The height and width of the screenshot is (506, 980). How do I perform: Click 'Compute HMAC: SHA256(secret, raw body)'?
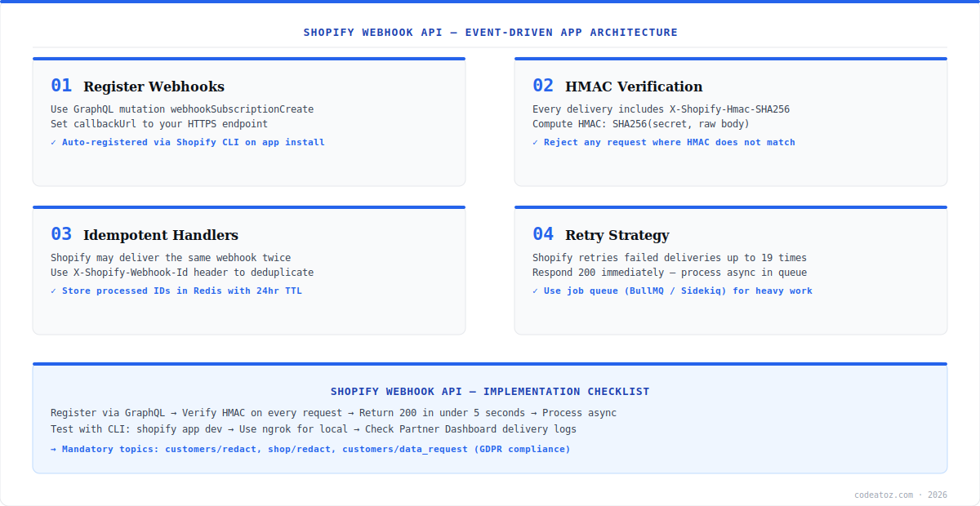pos(641,124)
